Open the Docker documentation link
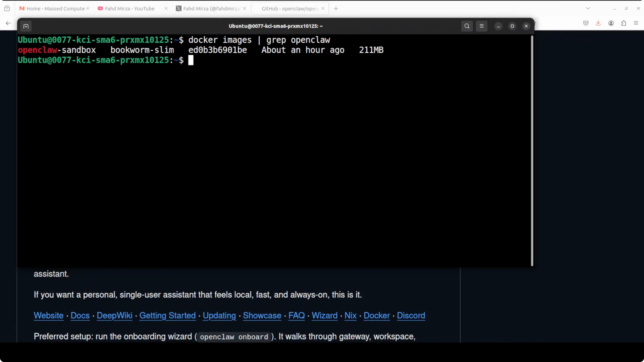644x362 pixels. pos(376,315)
